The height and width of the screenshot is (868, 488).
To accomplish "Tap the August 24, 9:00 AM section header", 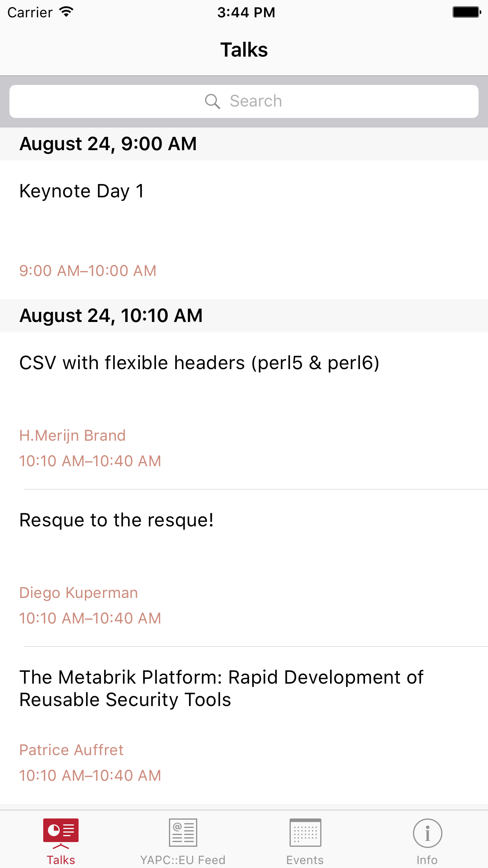I will pyautogui.click(x=108, y=144).
